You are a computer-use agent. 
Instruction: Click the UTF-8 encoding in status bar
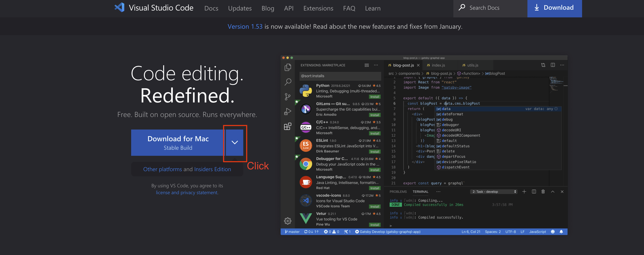tap(510, 232)
